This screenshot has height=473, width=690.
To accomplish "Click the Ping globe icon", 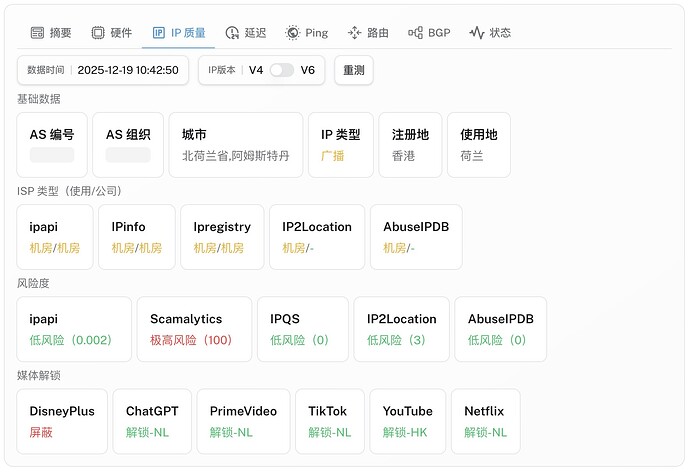I will coord(293,33).
